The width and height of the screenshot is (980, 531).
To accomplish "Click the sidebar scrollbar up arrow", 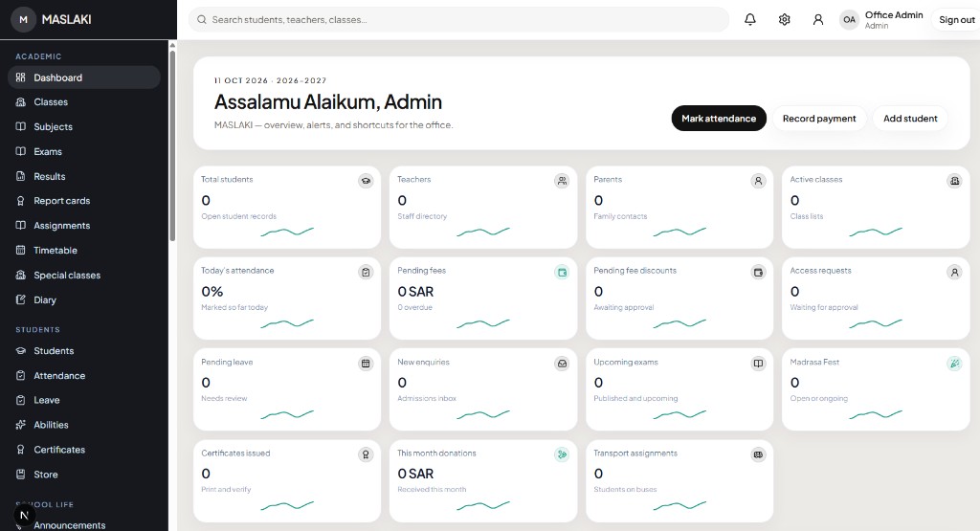I will click(x=172, y=45).
